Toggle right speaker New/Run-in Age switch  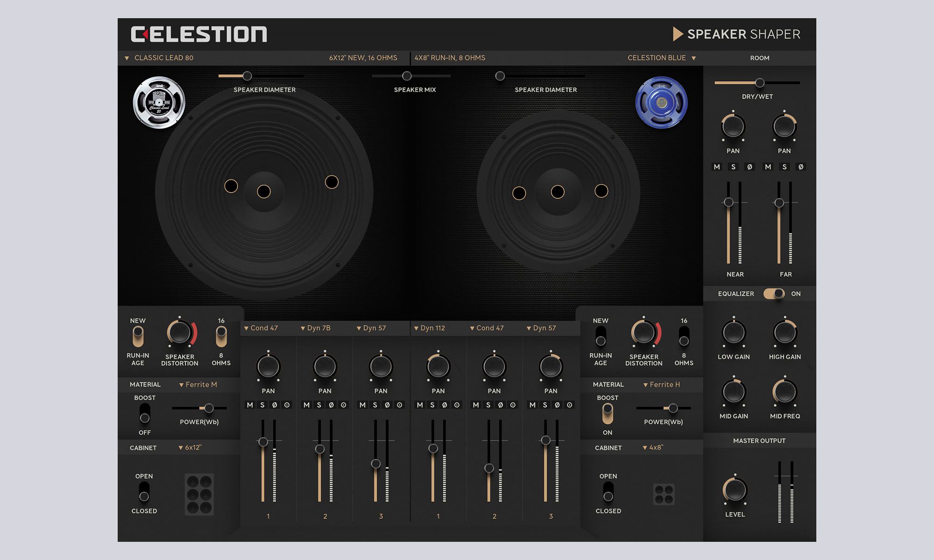click(601, 337)
